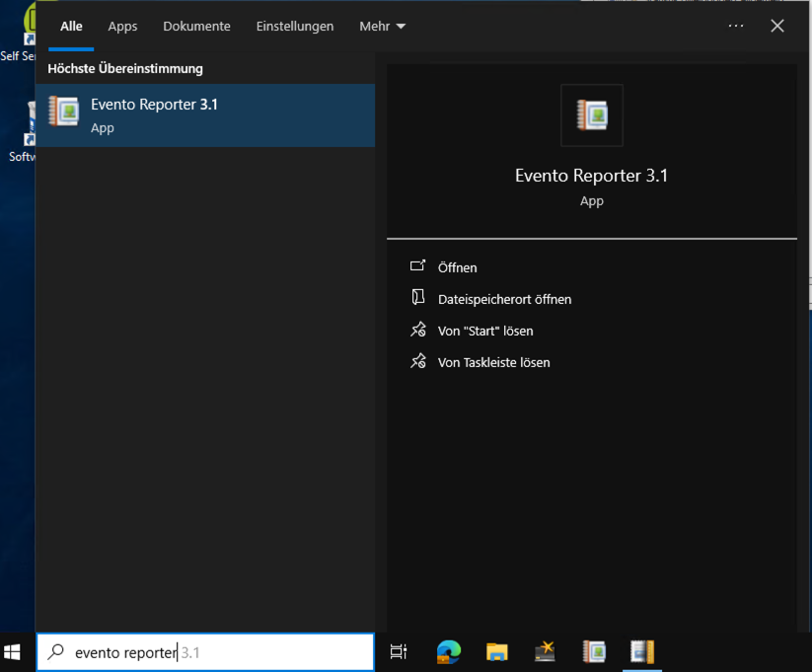This screenshot has height=672, width=812.
Task: Select the Alle tab
Action: point(71,27)
